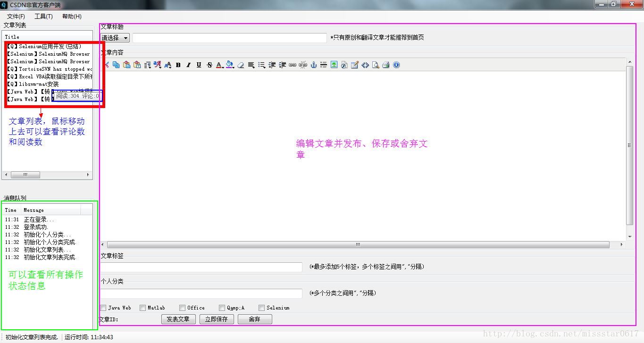Check the Q&A category checkbox

(222, 308)
